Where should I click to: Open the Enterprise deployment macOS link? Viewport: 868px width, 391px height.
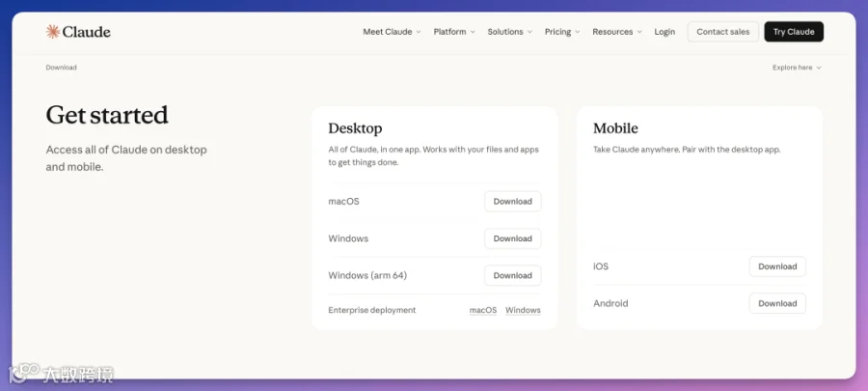(483, 310)
